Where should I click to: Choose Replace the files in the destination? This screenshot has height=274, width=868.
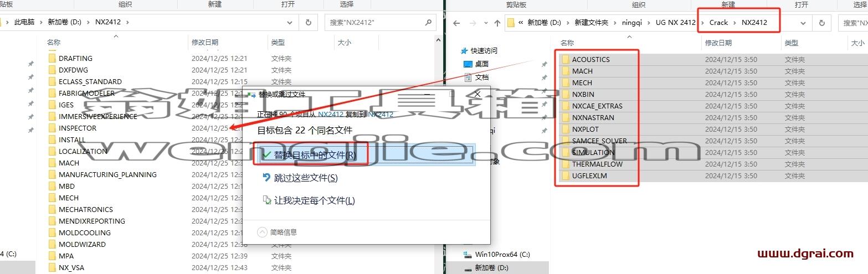pos(366,155)
